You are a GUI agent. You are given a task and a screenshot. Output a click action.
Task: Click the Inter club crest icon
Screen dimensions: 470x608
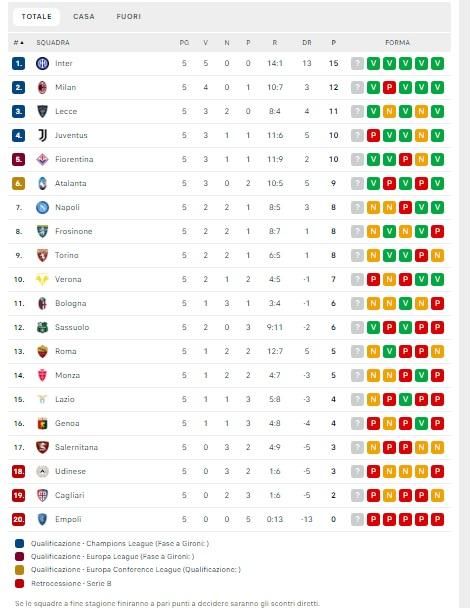42,63
